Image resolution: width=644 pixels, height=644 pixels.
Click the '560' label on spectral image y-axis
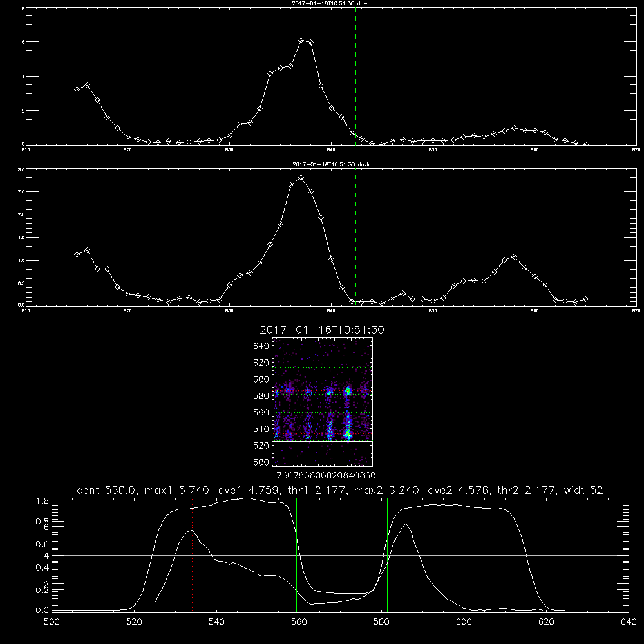pyautogui.click(x=261, y=412)
